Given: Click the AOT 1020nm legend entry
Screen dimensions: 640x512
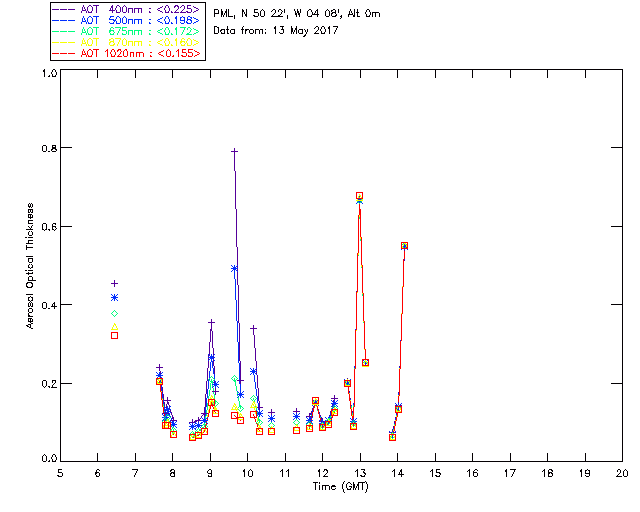Looking at the screenshot, I should [126, 53].
